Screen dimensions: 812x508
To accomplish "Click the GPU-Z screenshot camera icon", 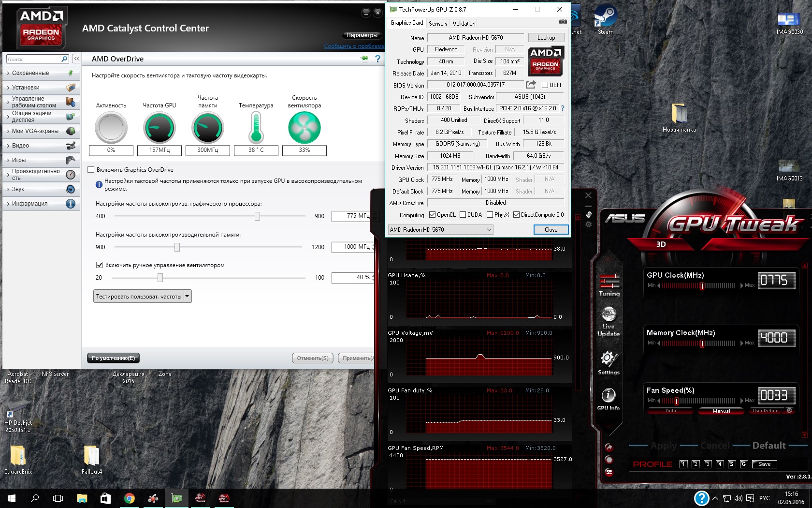I will tap(563, 22).
